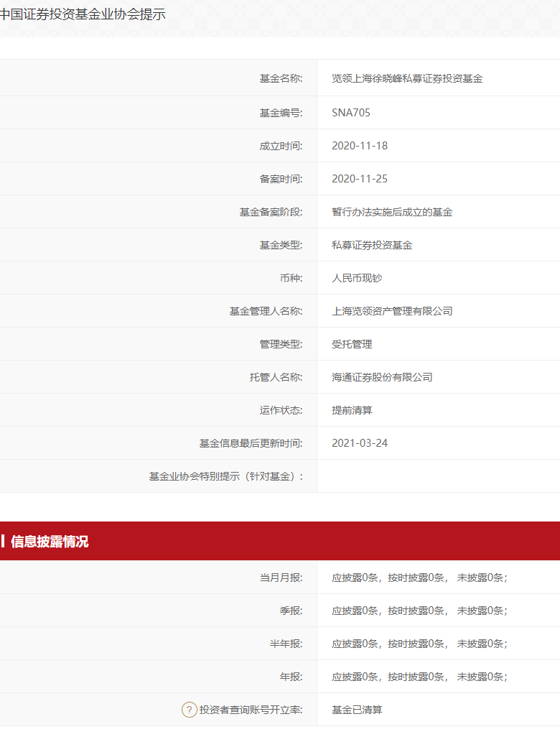560x737 pixels.
Task: Click the establishment date 2020-11-18
Action: point(360,146)
